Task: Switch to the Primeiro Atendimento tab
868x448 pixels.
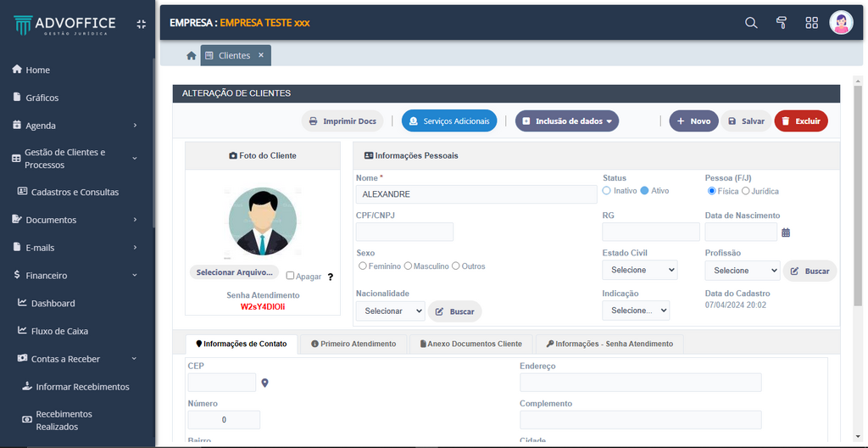Action: (353, 344)
